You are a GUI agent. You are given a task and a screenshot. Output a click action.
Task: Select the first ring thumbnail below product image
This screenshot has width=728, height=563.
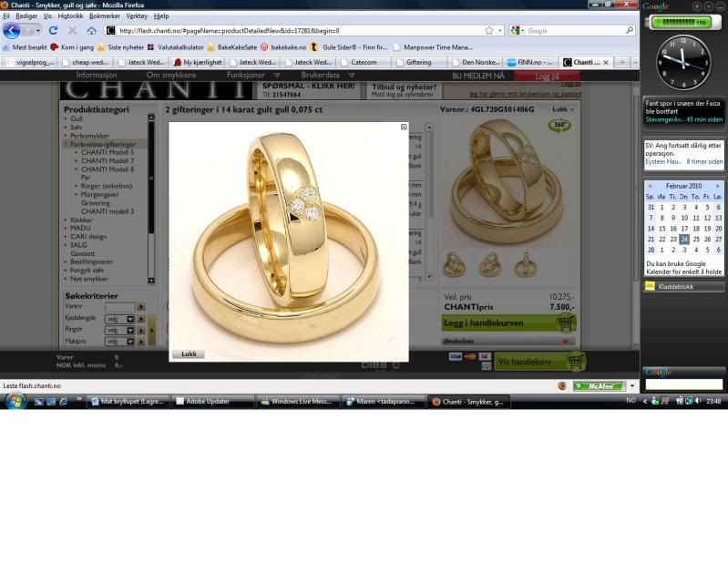(x=453, y=265)
